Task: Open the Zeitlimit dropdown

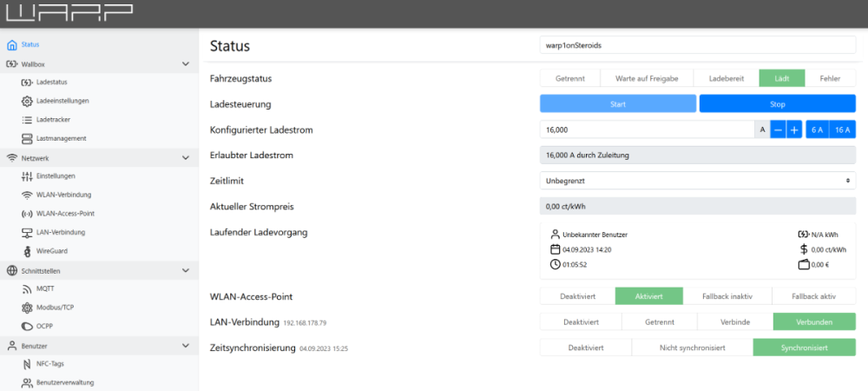Action: tap(697, 181)
